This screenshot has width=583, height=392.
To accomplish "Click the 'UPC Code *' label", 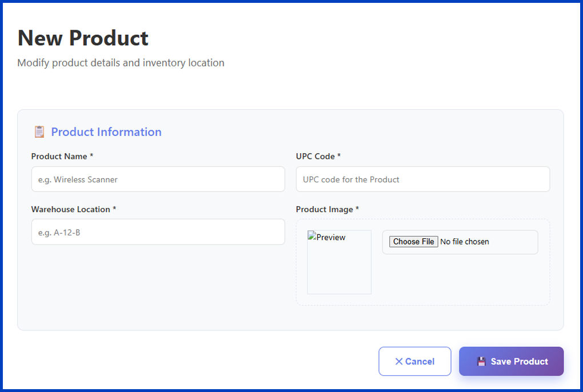I will pyautogui.click(x=318, y=157).
